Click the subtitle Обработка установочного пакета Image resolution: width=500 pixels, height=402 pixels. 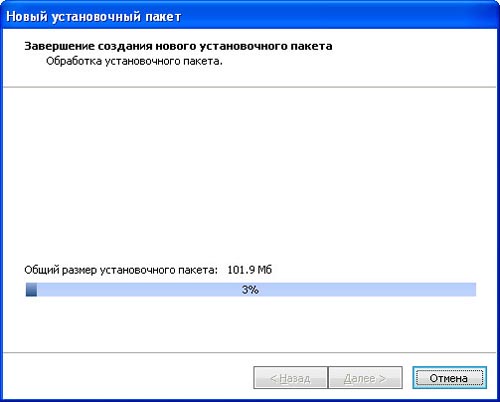[x=134, y=61]
